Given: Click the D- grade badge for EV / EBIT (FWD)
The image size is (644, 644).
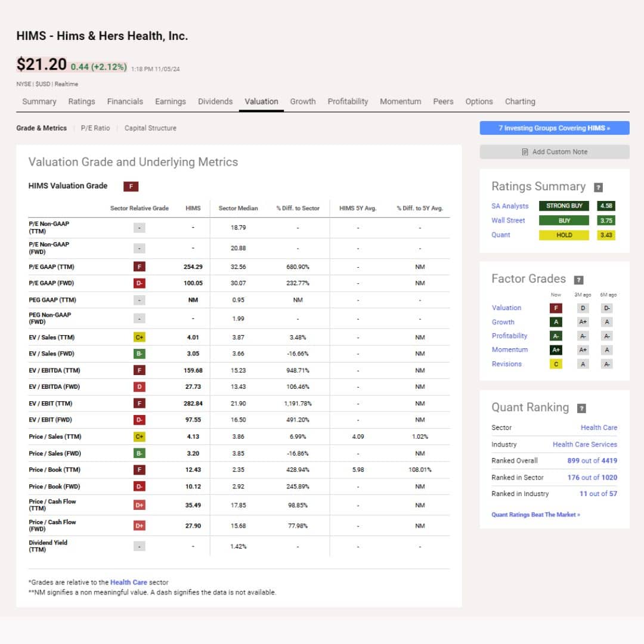Looking at the screenshot, I should [x=139, y=420].
